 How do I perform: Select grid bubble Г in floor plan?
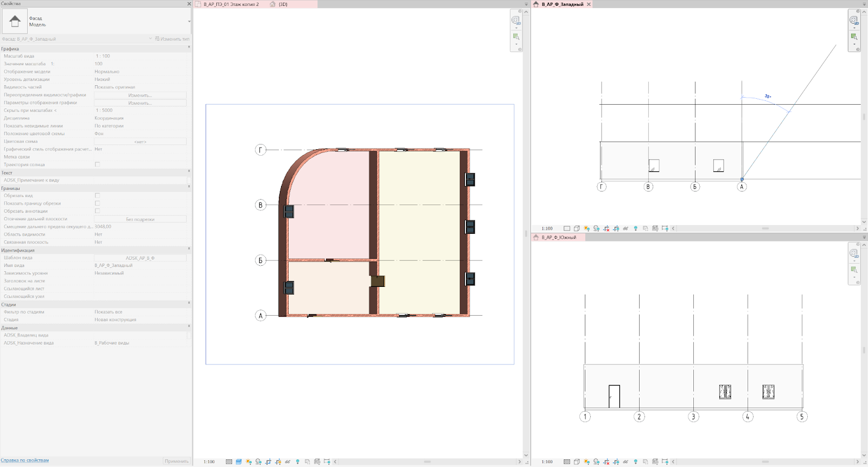[x=261, y=150]
